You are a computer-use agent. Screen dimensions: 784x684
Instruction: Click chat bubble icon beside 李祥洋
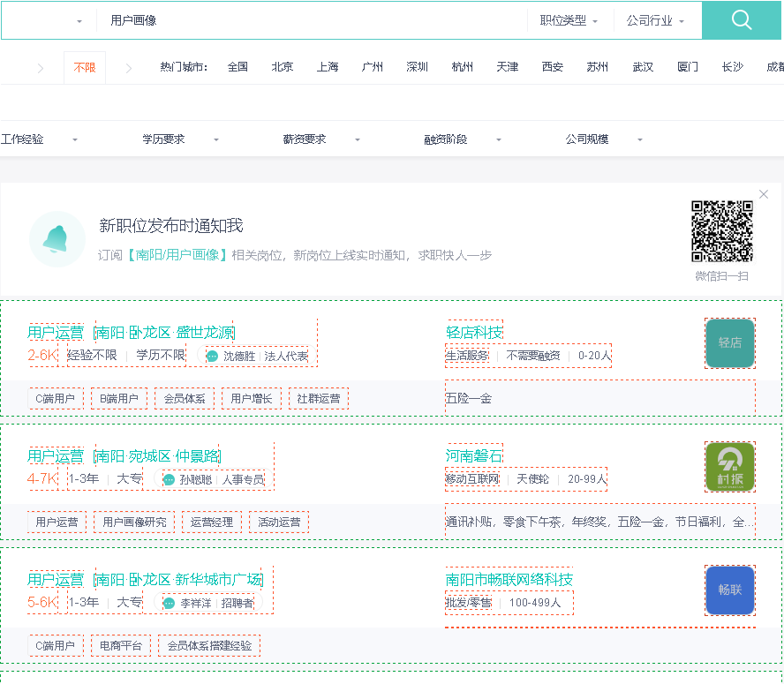[x=169, y=603]
